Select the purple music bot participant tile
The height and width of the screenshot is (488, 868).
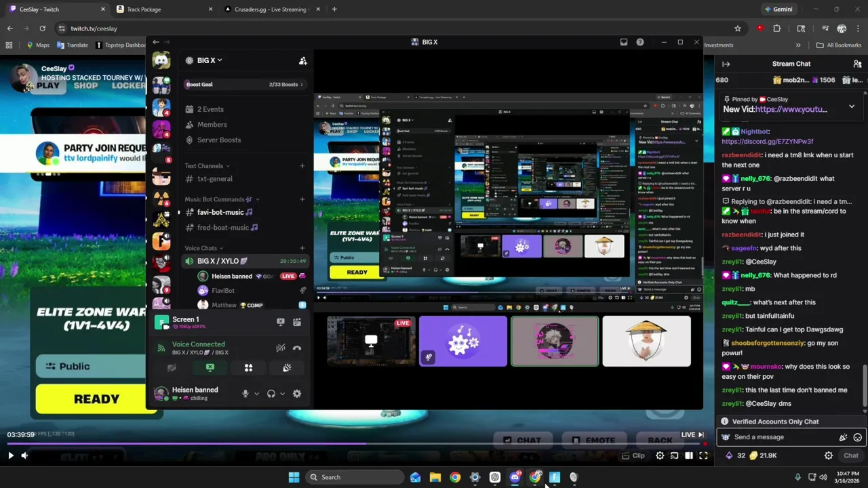tap(462, 341)
